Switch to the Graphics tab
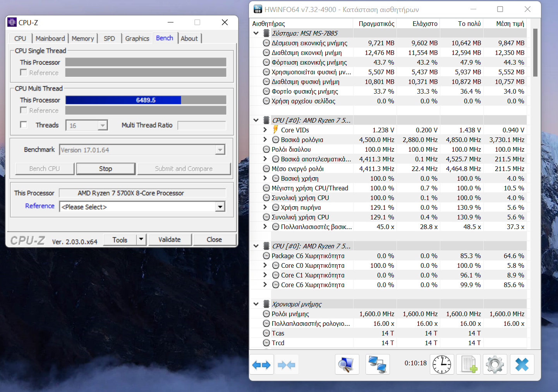 137,38
